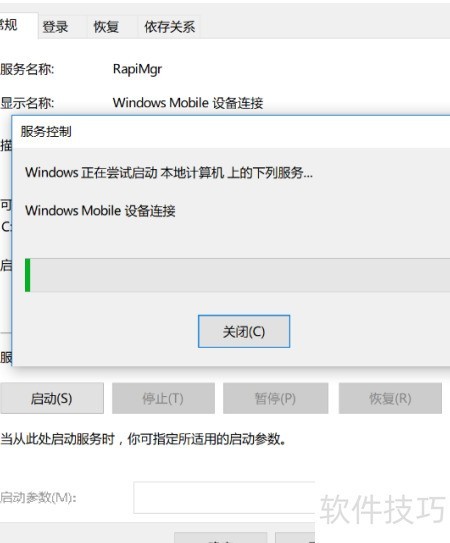450x543 pixels.
Task: Click the greyed-out 停止(T) button
Action: 163,398
